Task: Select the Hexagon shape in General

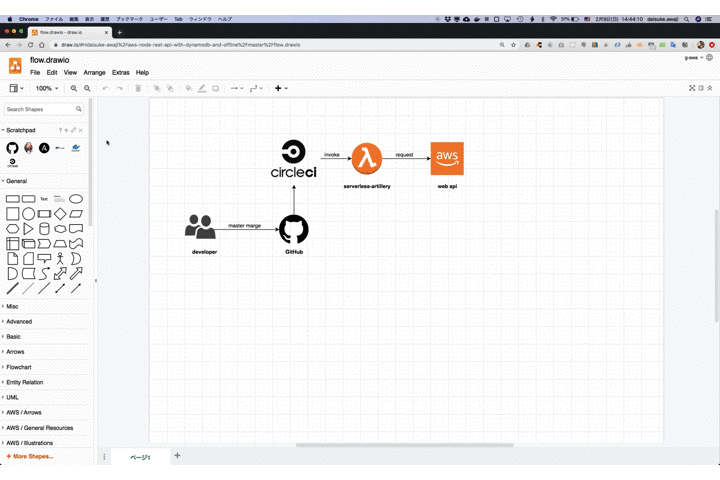Action: [12, 229]
